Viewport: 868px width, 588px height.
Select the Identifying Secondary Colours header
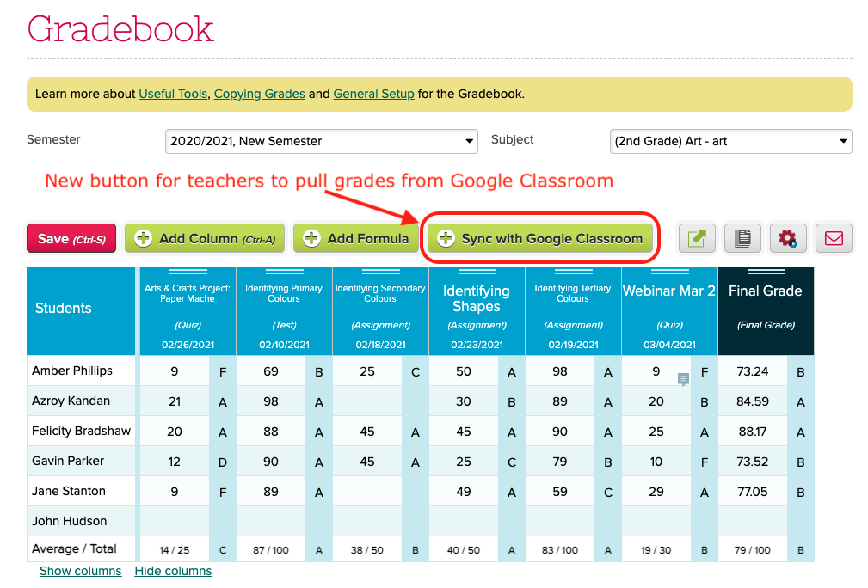click(x=380, y=311)
